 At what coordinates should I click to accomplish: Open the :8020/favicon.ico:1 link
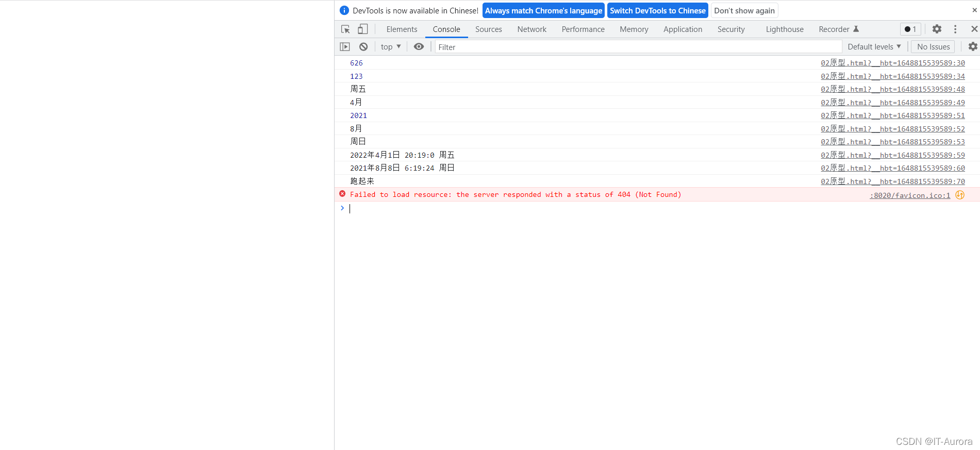click(910, 195)
